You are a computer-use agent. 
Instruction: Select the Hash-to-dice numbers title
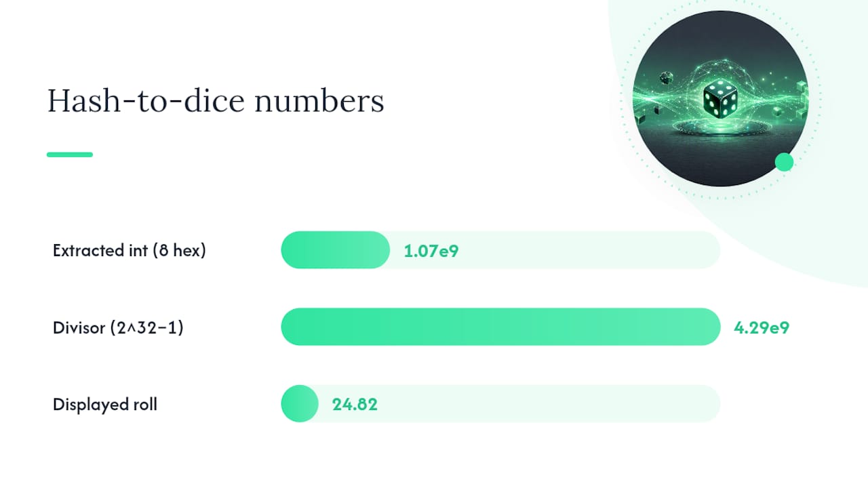coord(216,102)
